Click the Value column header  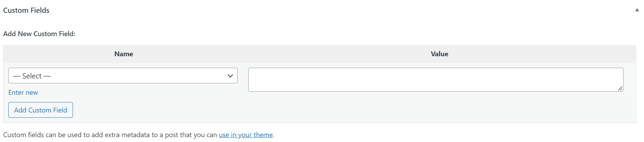point(439,54)
